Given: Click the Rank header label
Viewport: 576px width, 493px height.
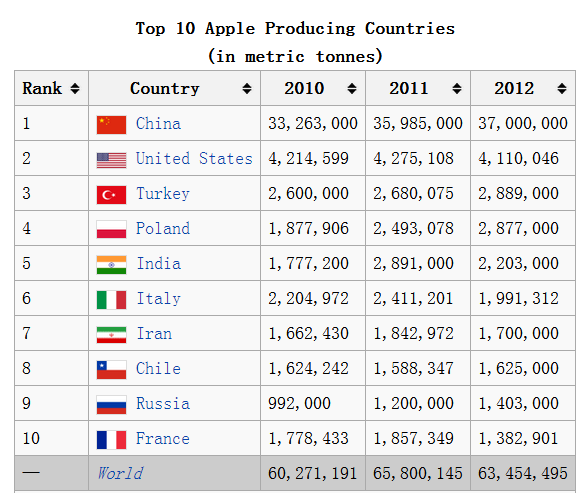Looking at the screenshot, I should coord(42,89).
